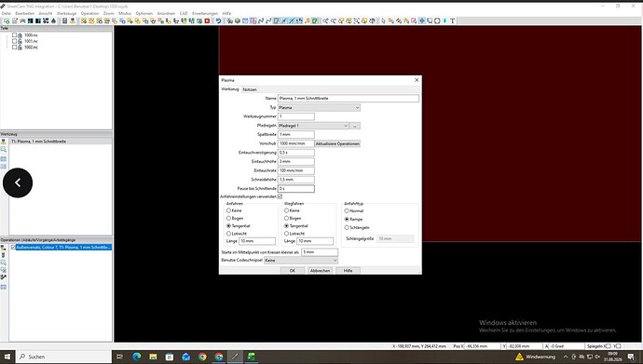643x364 pixels.
Task: Open the green spreadsheet app on the taskbar
Action: [x=252, y=357]
